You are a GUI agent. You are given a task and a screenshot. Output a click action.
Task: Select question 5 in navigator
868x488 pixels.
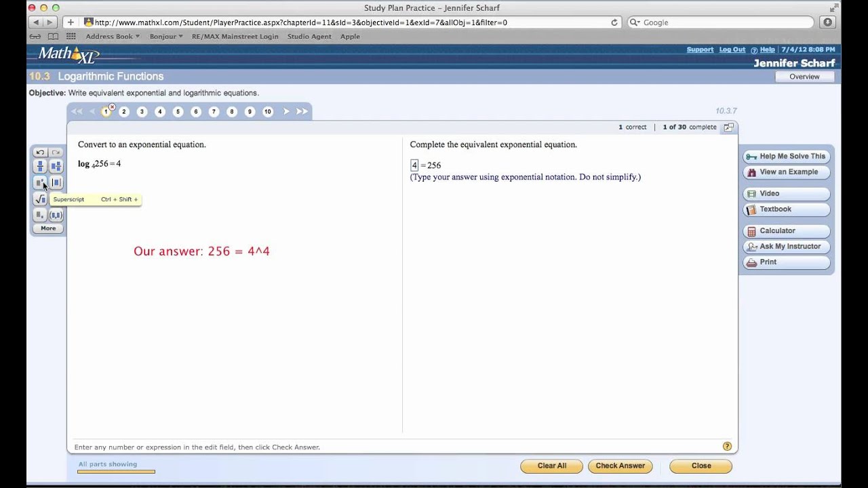click(x=178, y=112)
